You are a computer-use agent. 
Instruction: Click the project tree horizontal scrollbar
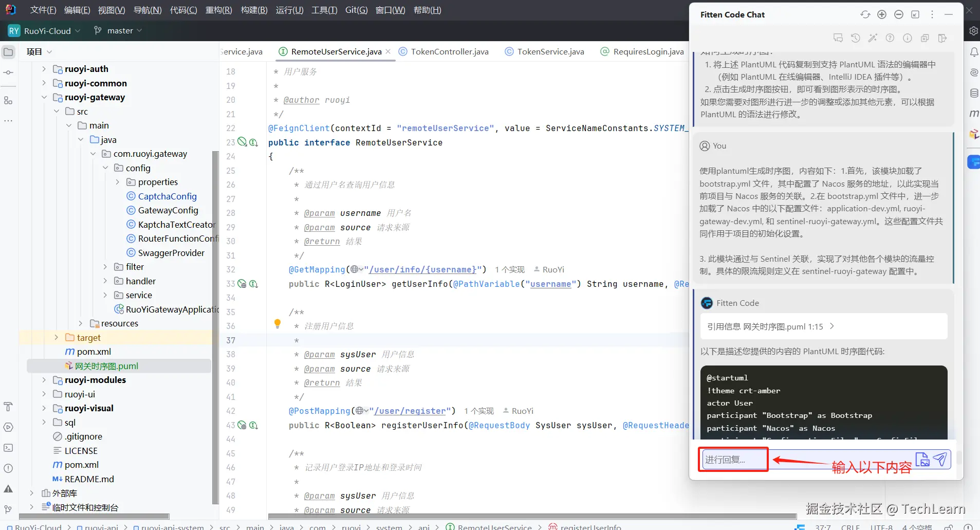(95, 517)
